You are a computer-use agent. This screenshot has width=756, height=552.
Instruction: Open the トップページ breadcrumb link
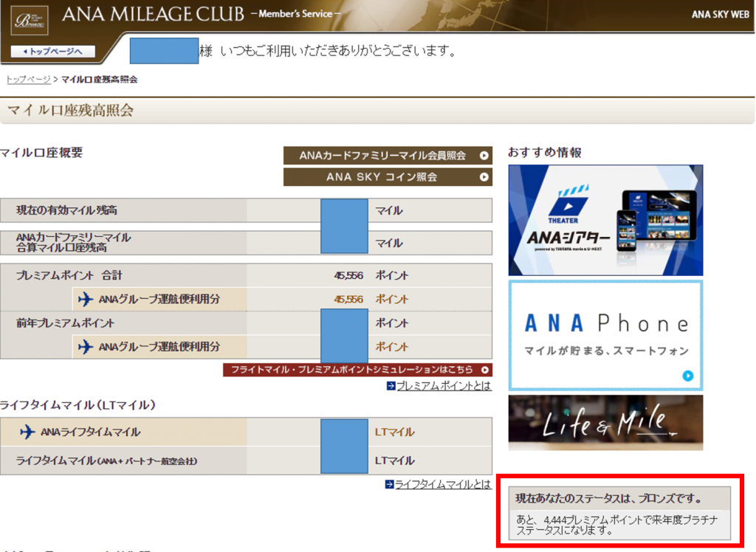pos(28,80)
